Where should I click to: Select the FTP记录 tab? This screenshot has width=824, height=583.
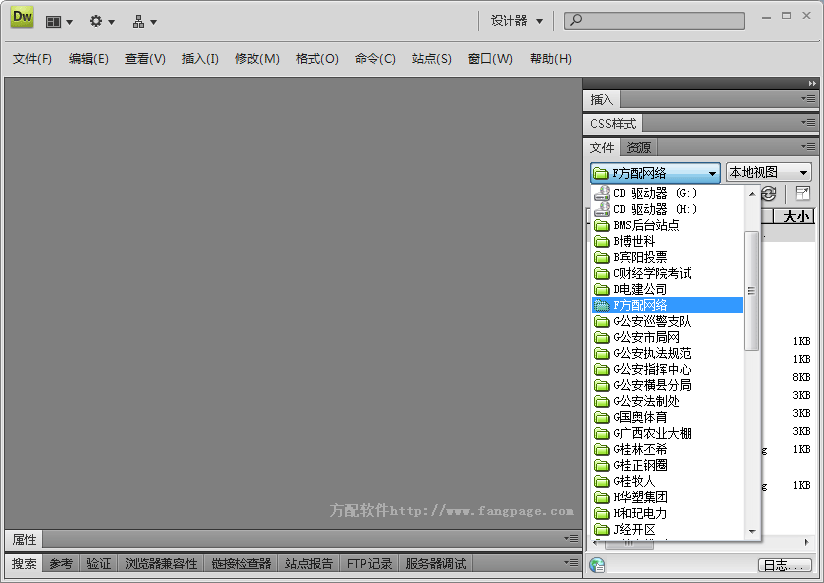pos(369,564)
